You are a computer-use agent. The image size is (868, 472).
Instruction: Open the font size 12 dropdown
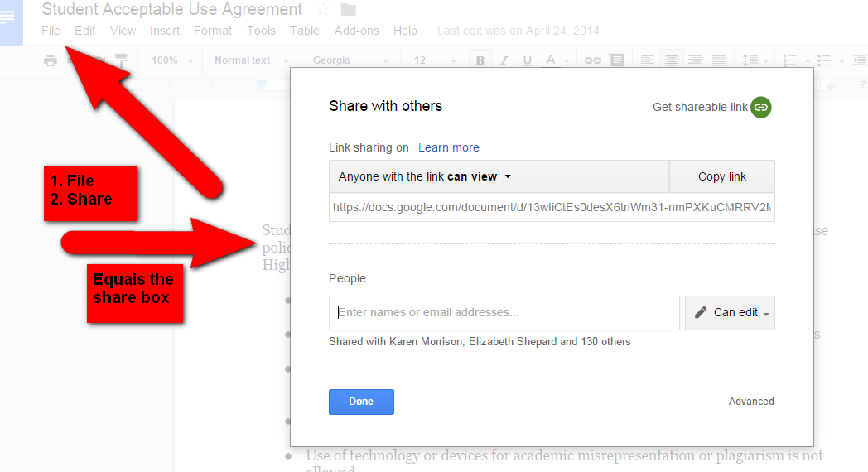tap(435, 60)
